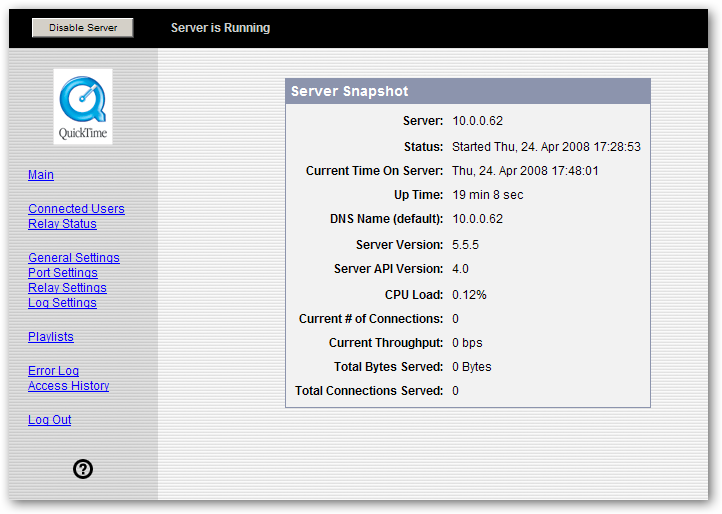The width and height of the screenshot is (722, 514).
Task: View the Error Log
Action: [53, 371]
